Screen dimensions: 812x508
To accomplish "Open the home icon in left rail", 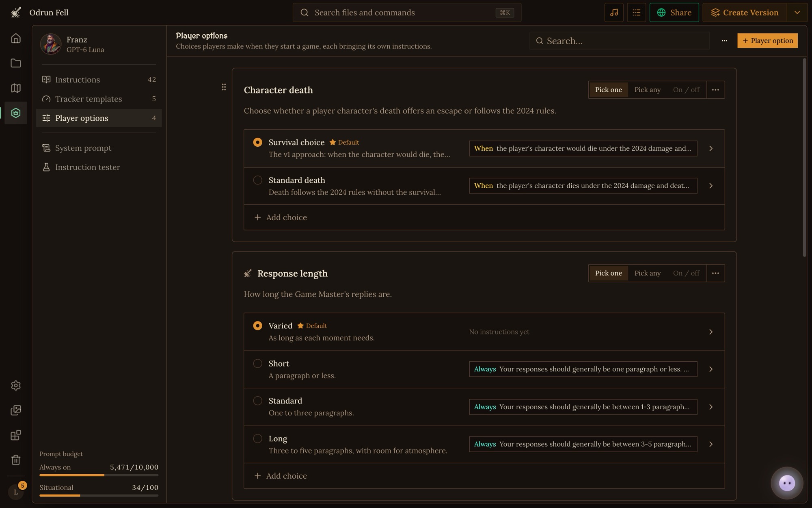I will (x=16, y=38).
